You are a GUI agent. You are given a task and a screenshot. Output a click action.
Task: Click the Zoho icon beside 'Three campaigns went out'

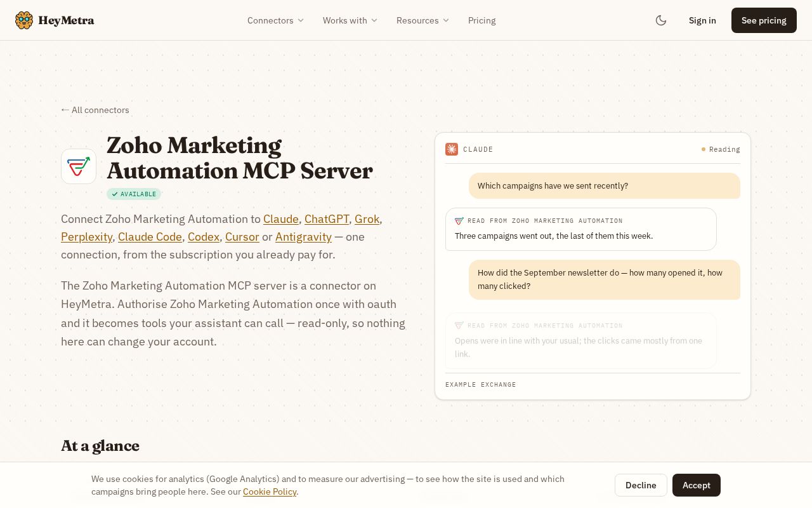(x=459, y=221)
